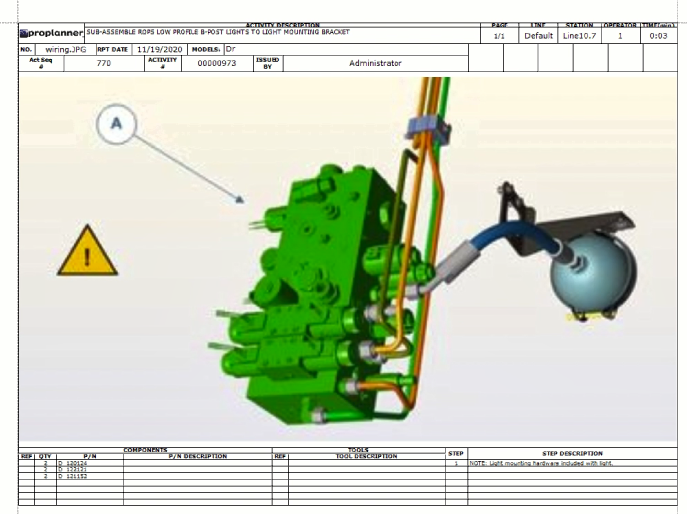Click the Act Seq value 770

point(103,63)
